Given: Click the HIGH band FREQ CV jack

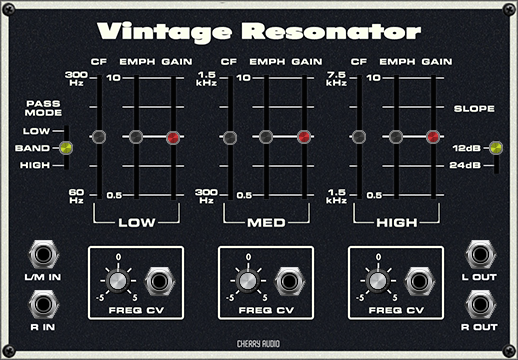Looking at the screenshot, I should [420, 281].
